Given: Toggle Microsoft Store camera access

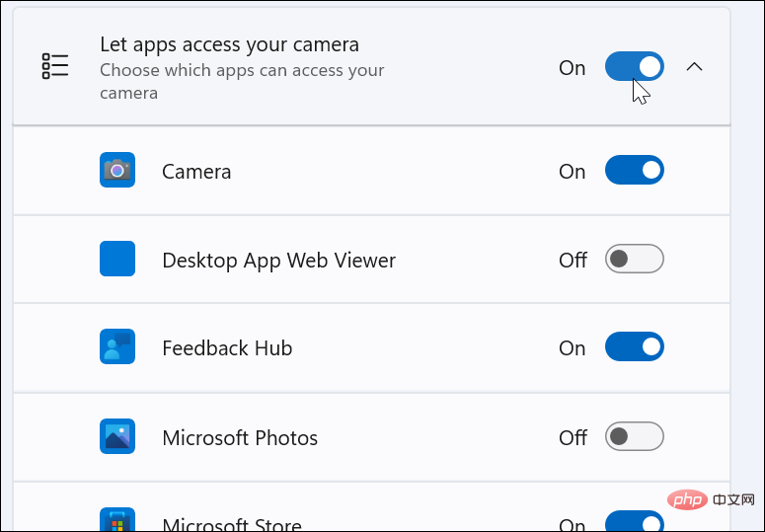Looking at the screenshot, I should pos(635,521).
